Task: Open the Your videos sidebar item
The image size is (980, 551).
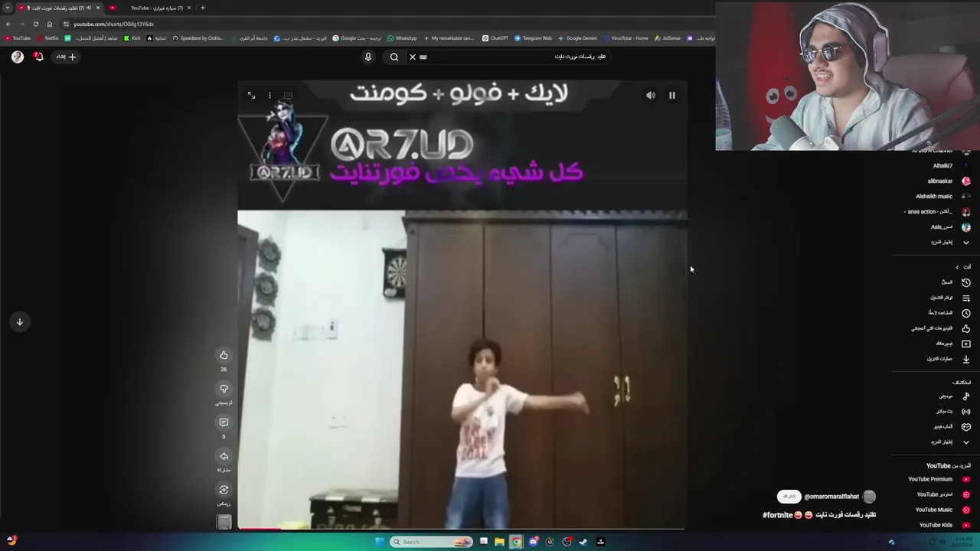Action: pos(952,344)
